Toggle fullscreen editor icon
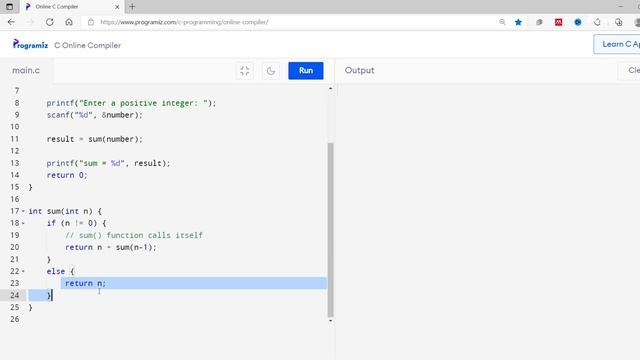 pyautogui.click(x=244, y=71)
